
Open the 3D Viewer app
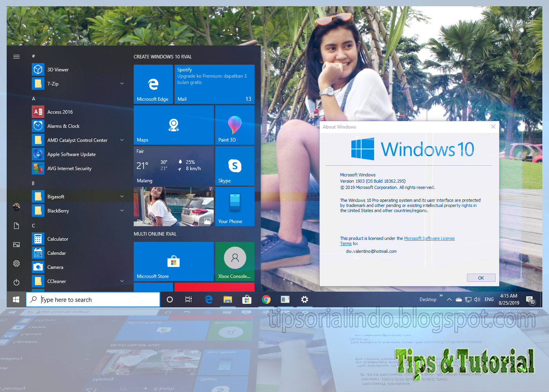coord(78,70)
